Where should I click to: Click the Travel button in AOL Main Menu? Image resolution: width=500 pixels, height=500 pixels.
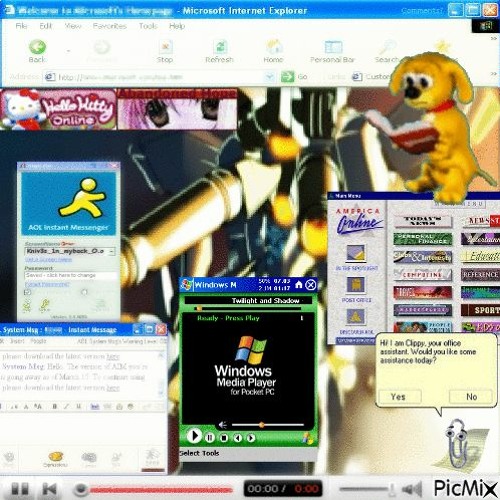pyautogui.click(x=422, y=292)
